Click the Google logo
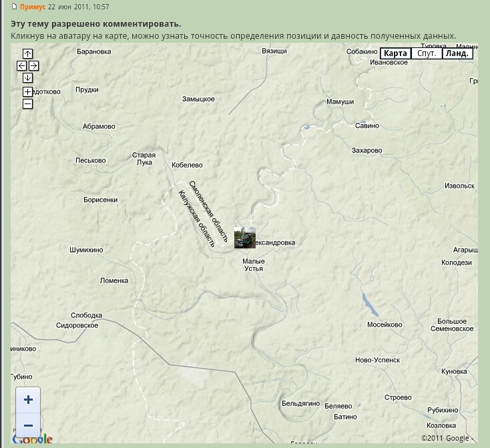The width and height of the screenshot is (490, 448). pyautogui.click(x=33, y=439)
